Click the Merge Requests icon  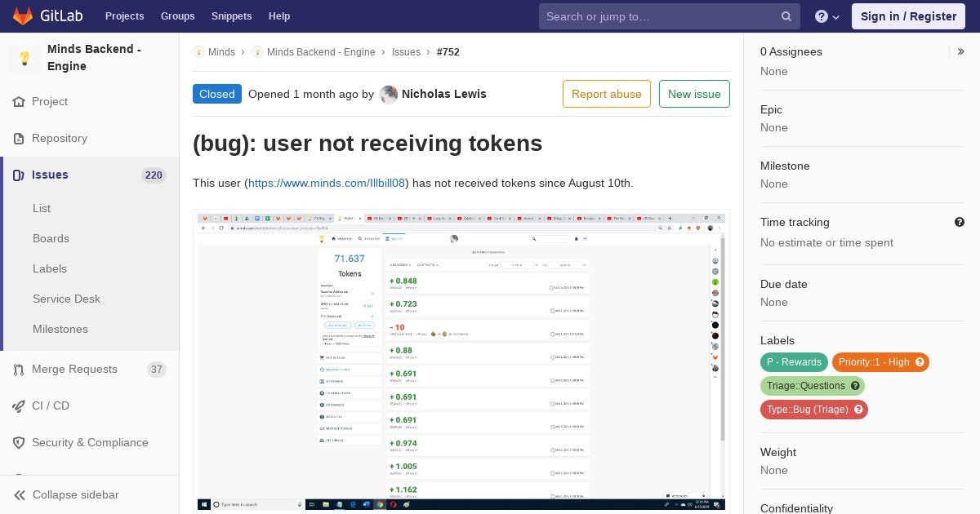tap(19, 370)
